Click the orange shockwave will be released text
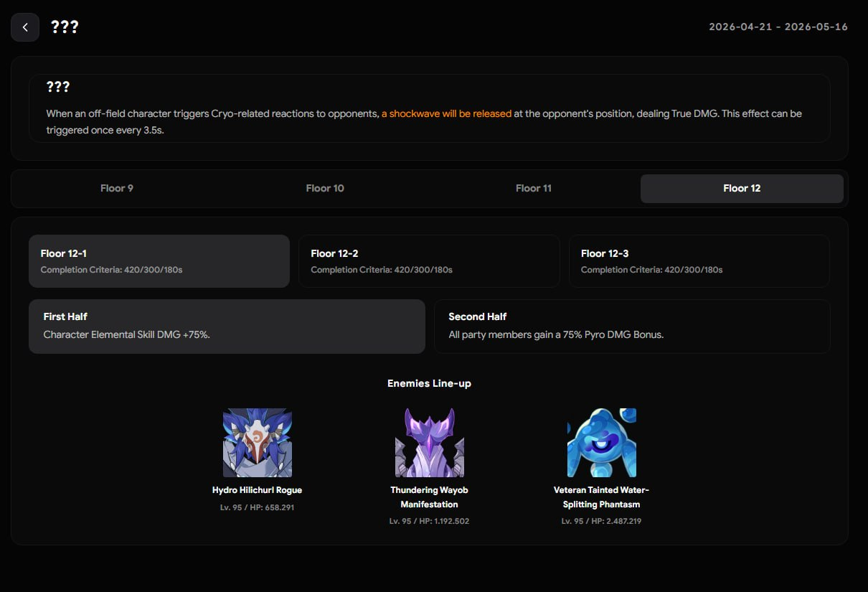Screen dimensions: 868x592 pos(446,113)
